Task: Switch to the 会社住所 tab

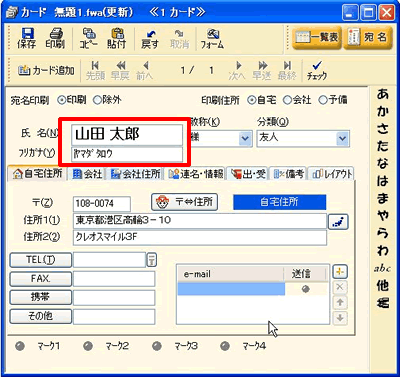Action: (135, 174)
